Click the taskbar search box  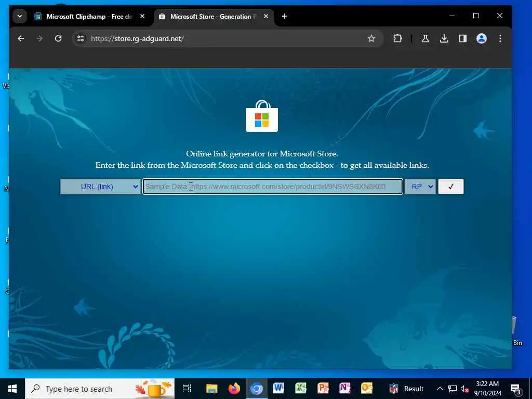pos(100,389)
